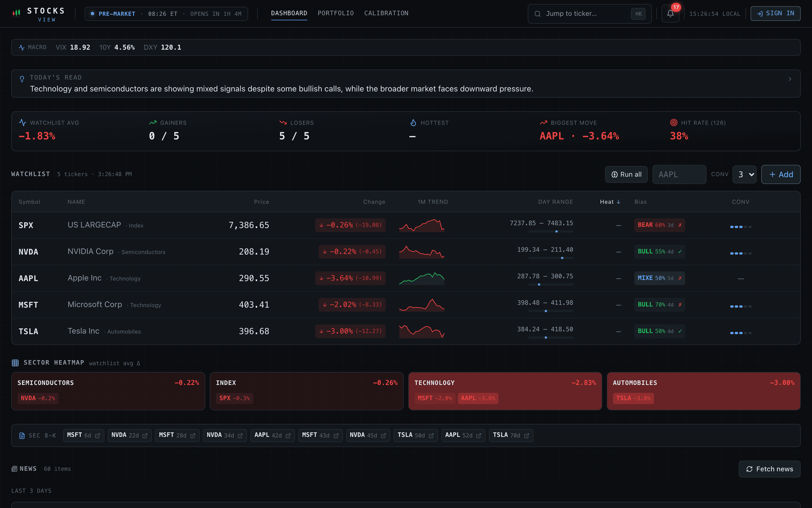The width and height of the screenshot is (812, 508).
Task: Click the Macro pulse icon
Action: tap(22, 47)
